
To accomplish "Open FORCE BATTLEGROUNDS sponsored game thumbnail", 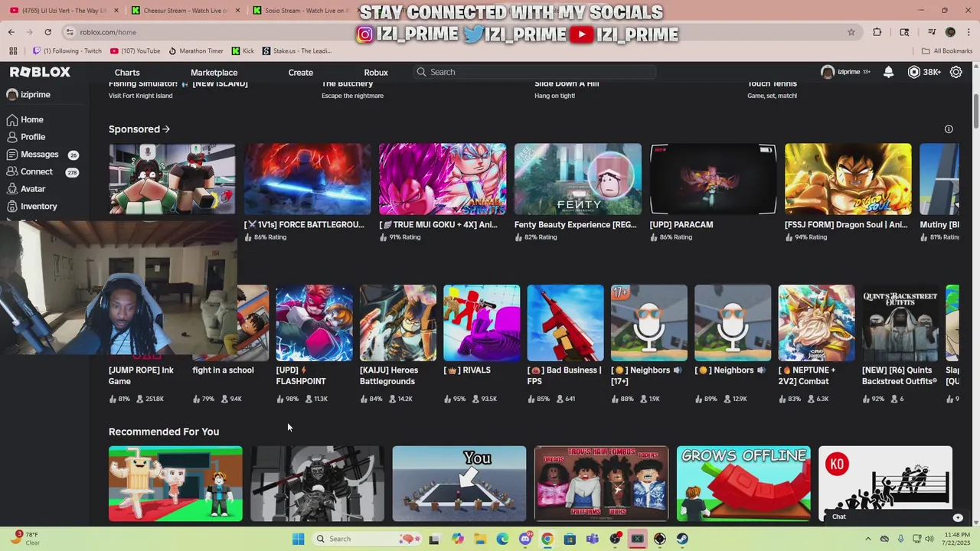I will click(x=307, y=179).
